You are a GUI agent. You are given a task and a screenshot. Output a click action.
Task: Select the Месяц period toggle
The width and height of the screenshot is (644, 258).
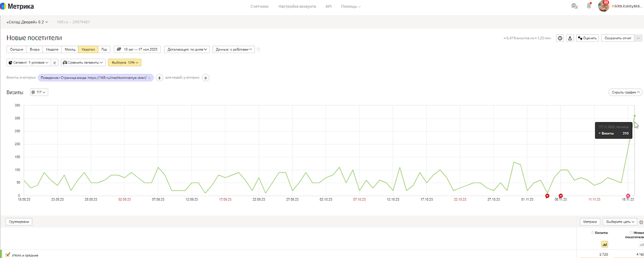[70, 49]
